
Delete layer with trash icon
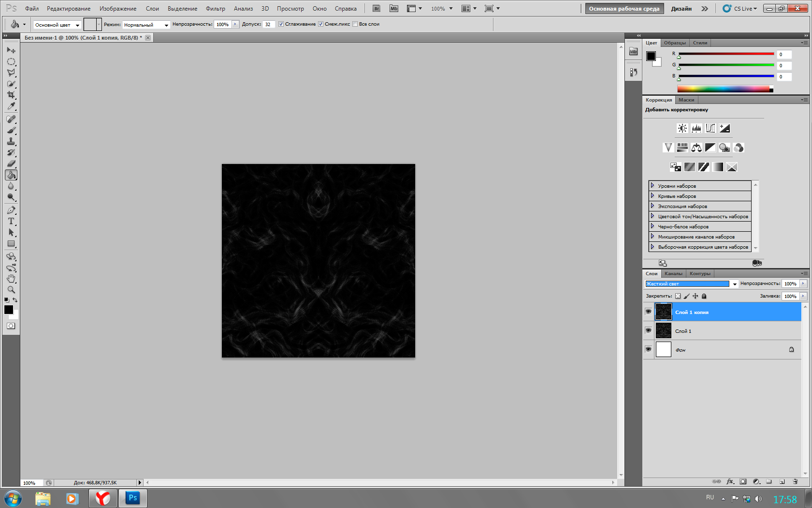(795, 481)
